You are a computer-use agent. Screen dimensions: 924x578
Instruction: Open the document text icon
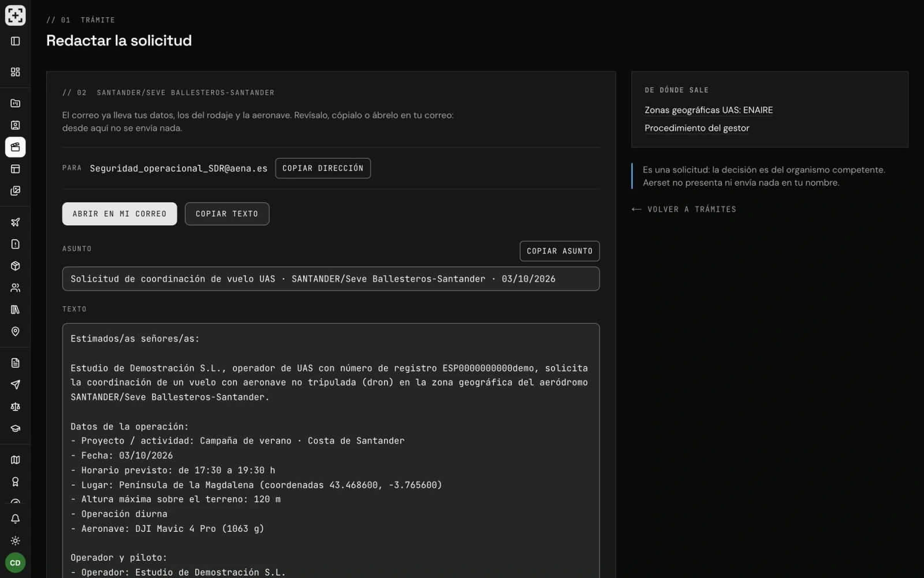click(x=16, y=363)
